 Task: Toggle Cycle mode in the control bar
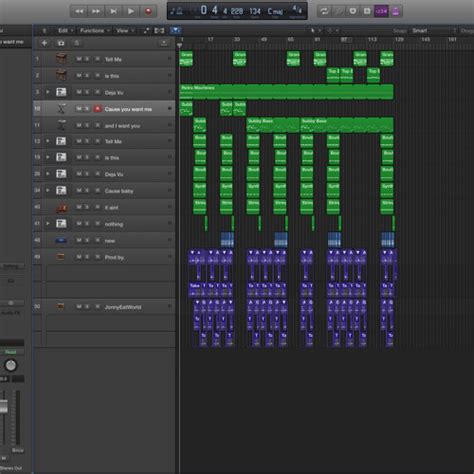pos(324,11)
